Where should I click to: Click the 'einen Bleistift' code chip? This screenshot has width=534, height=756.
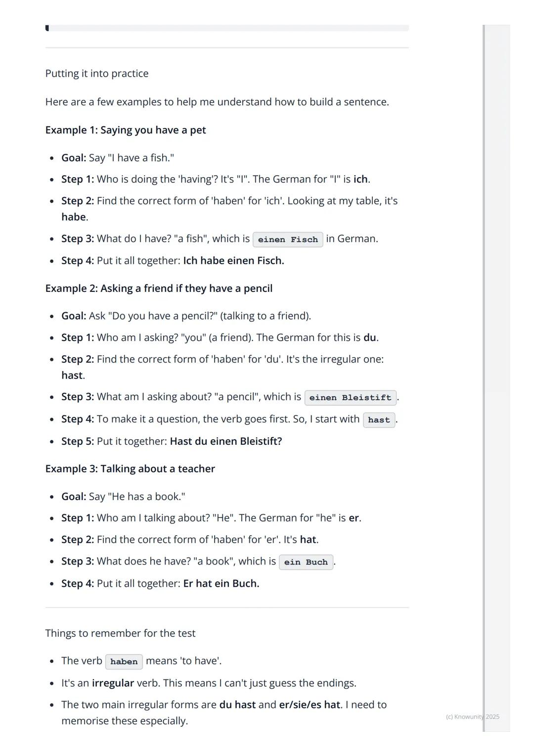pos(350,398)
